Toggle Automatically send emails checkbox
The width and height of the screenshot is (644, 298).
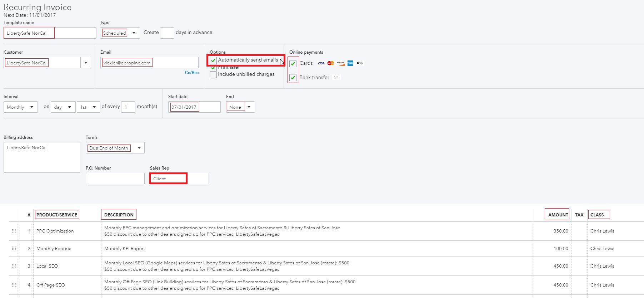pos(213,60)
